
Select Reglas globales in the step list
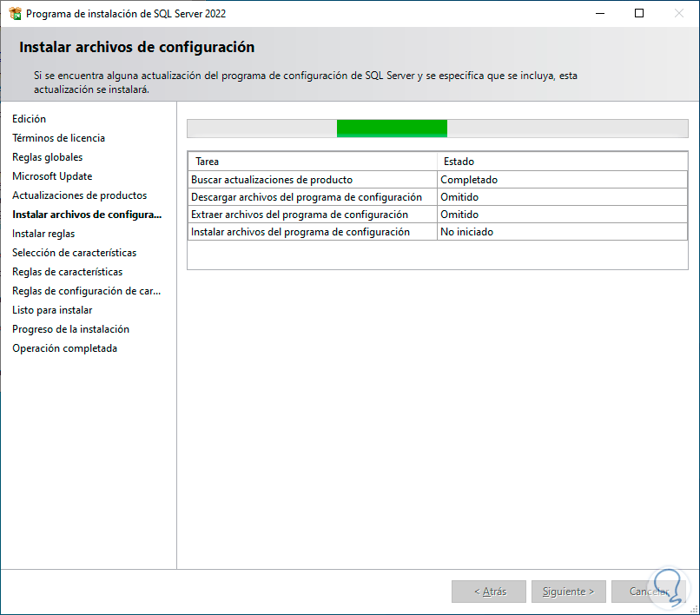tap(47, 157)
